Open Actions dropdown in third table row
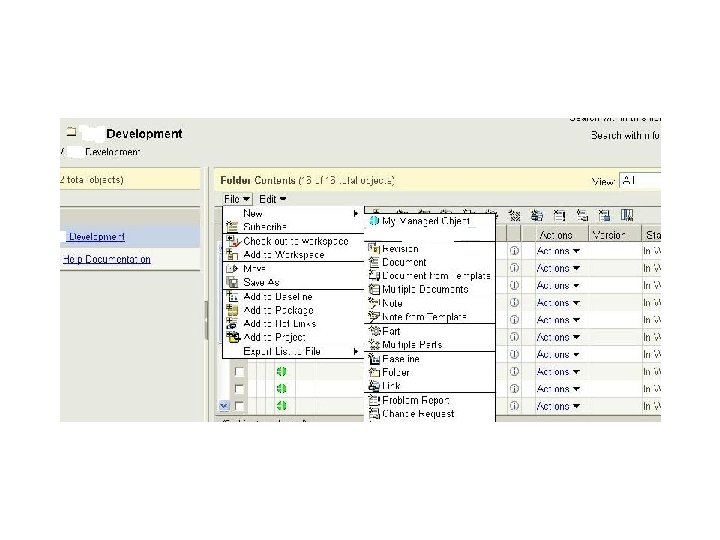This screenshot has height=540, width=720. [x=558, y=286]
